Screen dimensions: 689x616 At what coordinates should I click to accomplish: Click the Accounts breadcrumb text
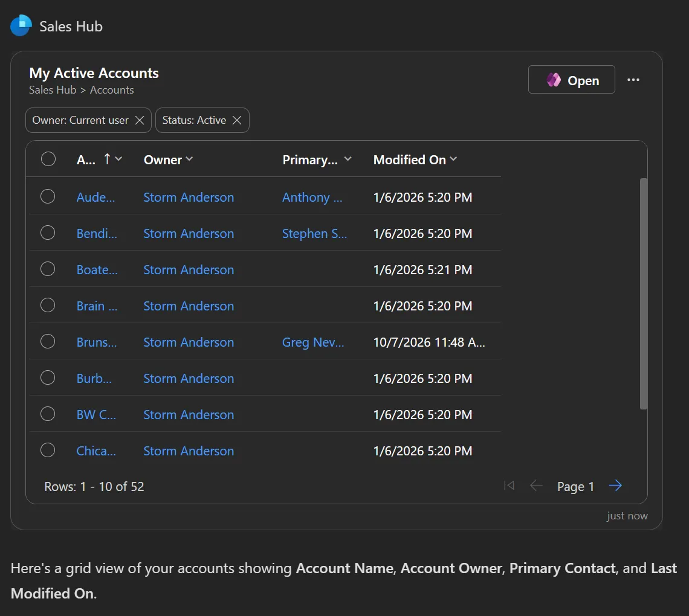click(x=112, y=89)
